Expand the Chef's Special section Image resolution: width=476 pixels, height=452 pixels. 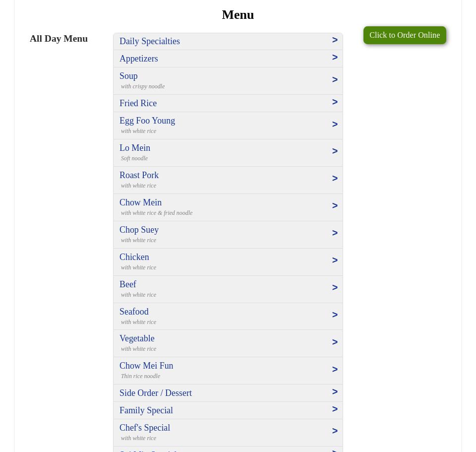click(228, 432)
